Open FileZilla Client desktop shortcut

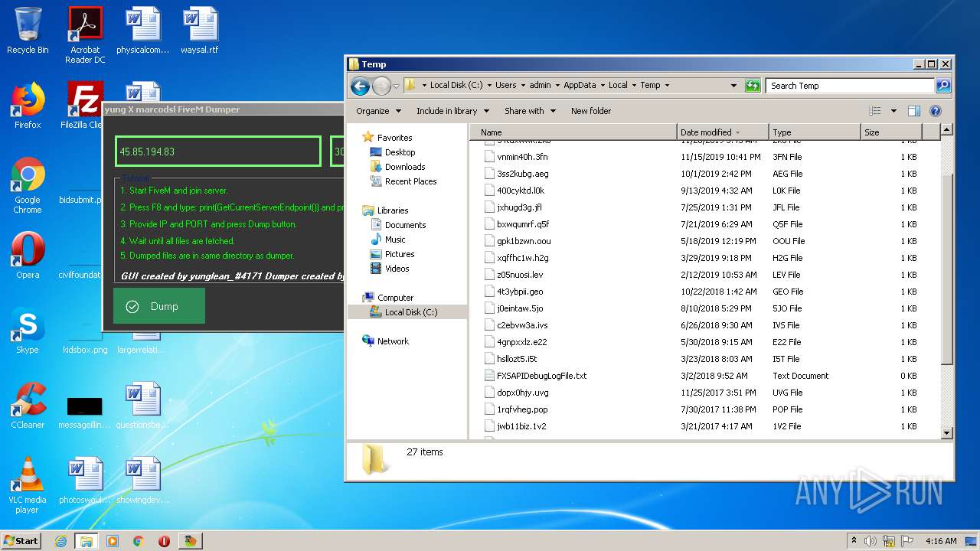83,106
